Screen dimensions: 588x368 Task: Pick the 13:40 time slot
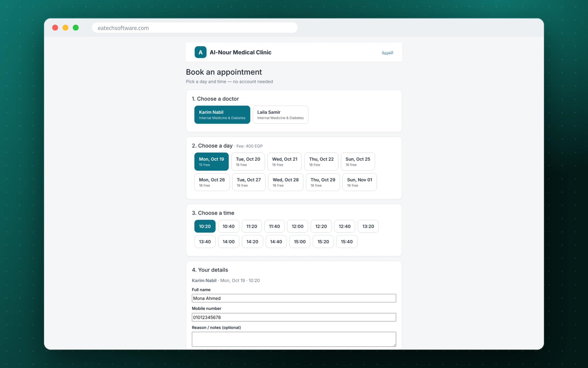coord(205,242)
